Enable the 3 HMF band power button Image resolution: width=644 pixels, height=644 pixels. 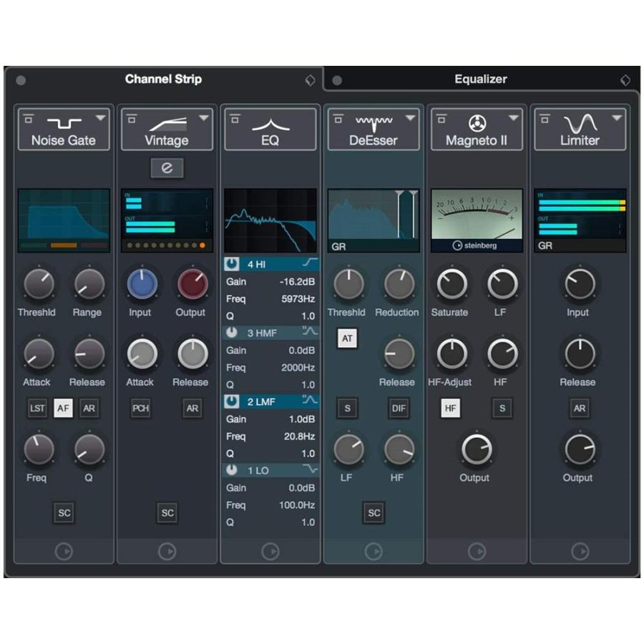(232, 333)
